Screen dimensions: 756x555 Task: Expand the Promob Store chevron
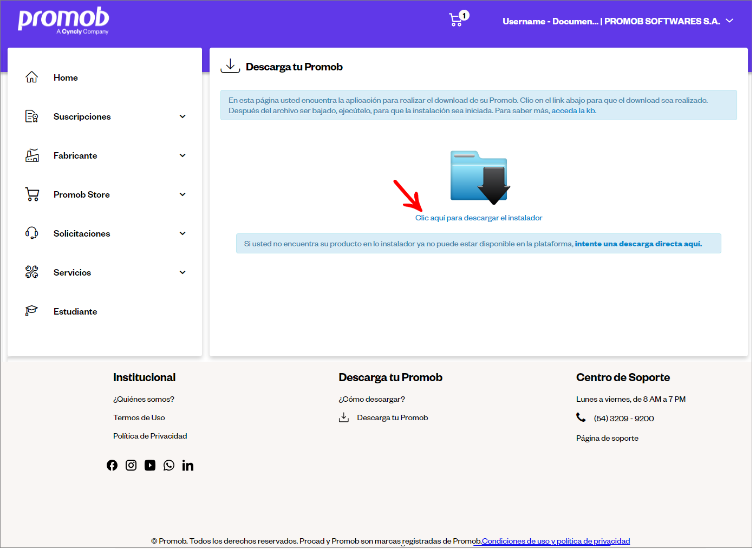[x=183, y=194]
